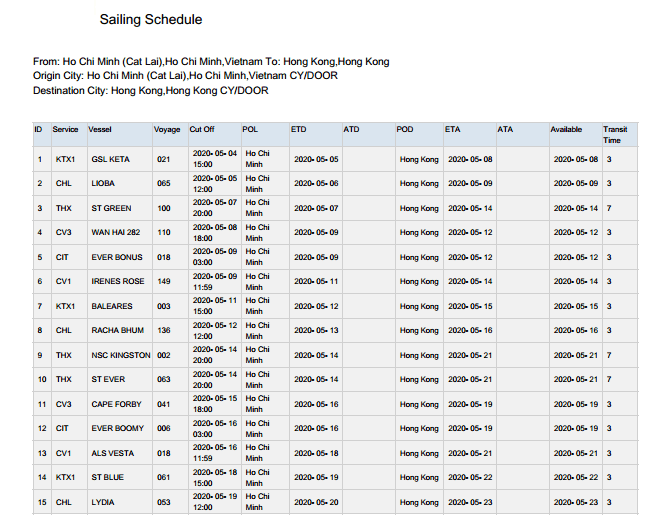Click the Service column header
This screenshot has height=531, width=663.
66,129
